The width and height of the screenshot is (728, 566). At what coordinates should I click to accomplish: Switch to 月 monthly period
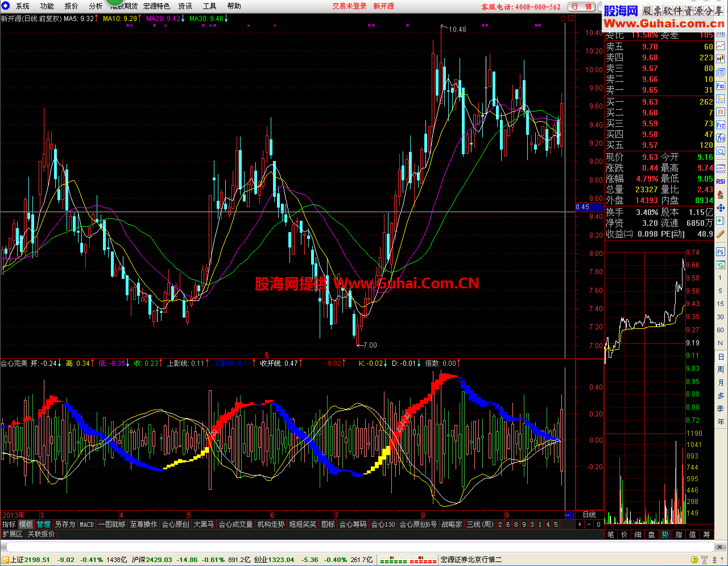pos(721,383)
